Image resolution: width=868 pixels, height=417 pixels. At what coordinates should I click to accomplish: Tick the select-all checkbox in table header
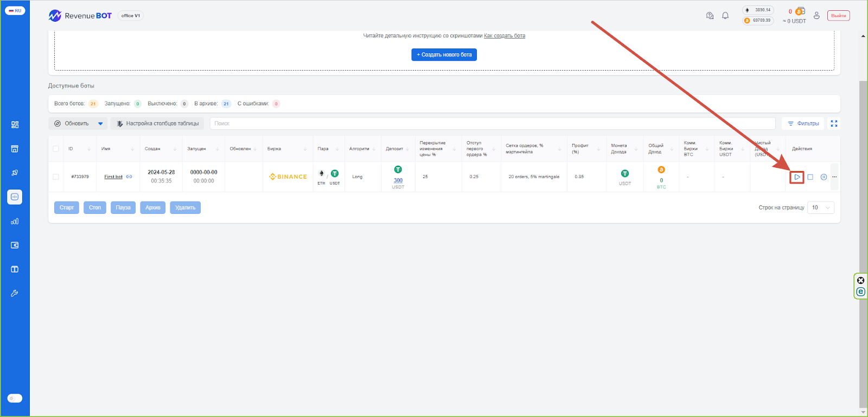click(56, 149)
